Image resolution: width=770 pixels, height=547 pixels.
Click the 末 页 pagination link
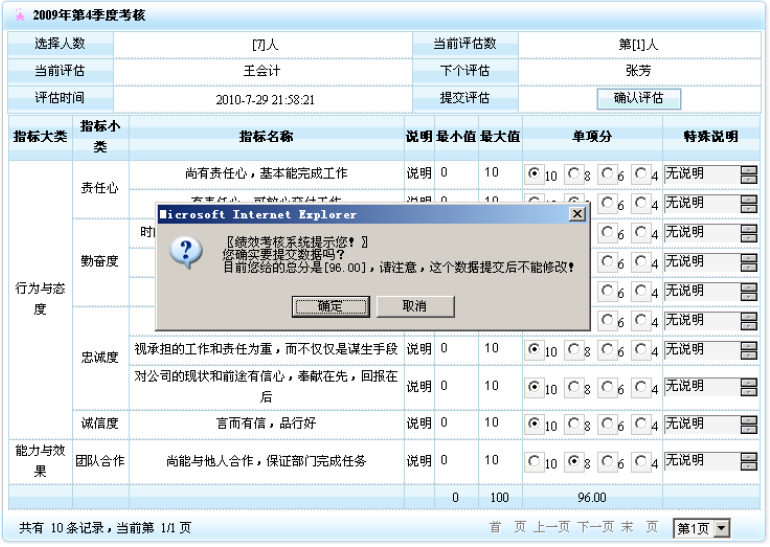coord(639,527)
